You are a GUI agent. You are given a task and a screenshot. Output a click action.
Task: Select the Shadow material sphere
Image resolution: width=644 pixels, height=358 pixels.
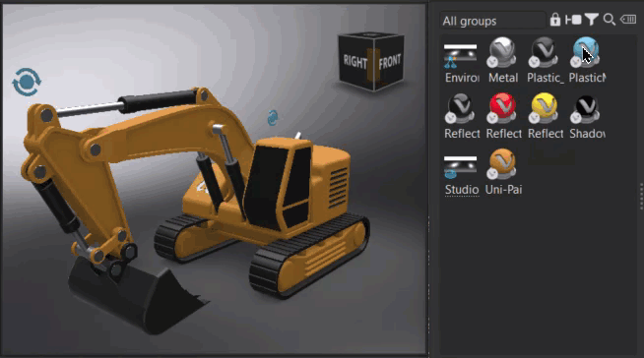[586, 108]
